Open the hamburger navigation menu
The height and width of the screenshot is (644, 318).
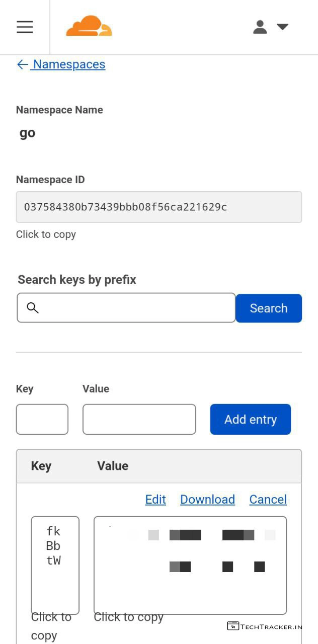(x=25, y=27)
